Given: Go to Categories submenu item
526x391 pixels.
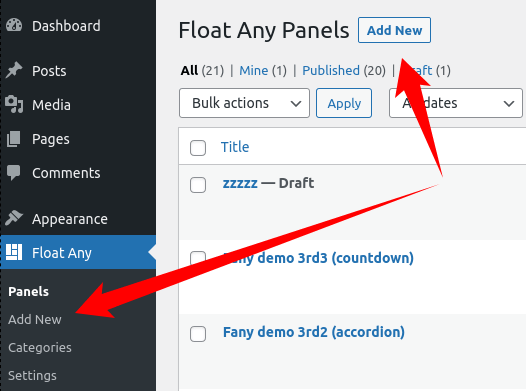Looking at the screenshot, I should [40, 347].
